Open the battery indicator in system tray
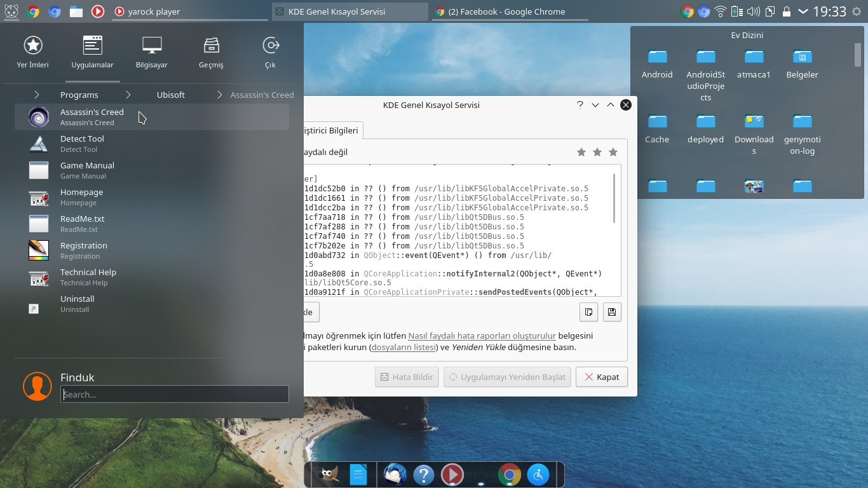This screenshot has height=488, width=868. coord(737,11)
